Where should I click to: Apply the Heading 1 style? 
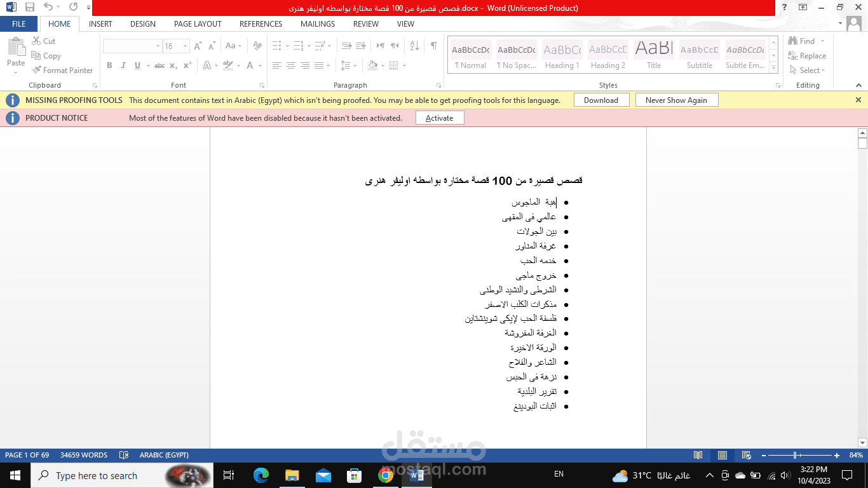(x=562, y=55)
